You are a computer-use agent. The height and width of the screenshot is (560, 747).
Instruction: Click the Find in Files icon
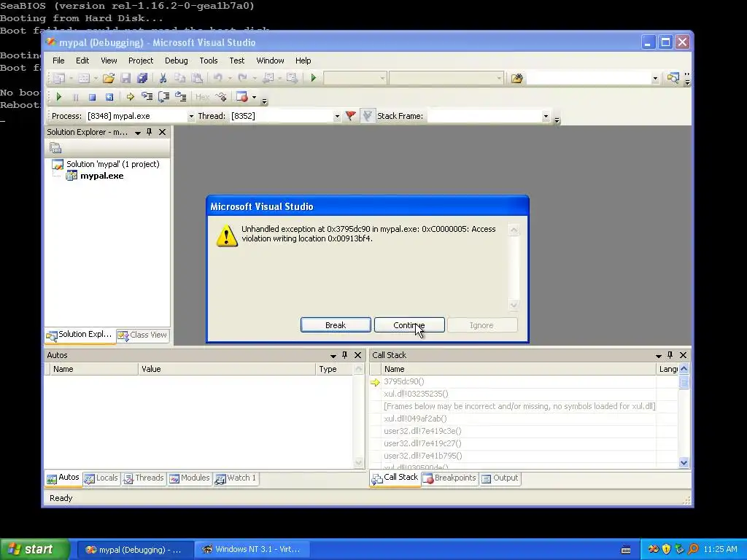[517, 78]
